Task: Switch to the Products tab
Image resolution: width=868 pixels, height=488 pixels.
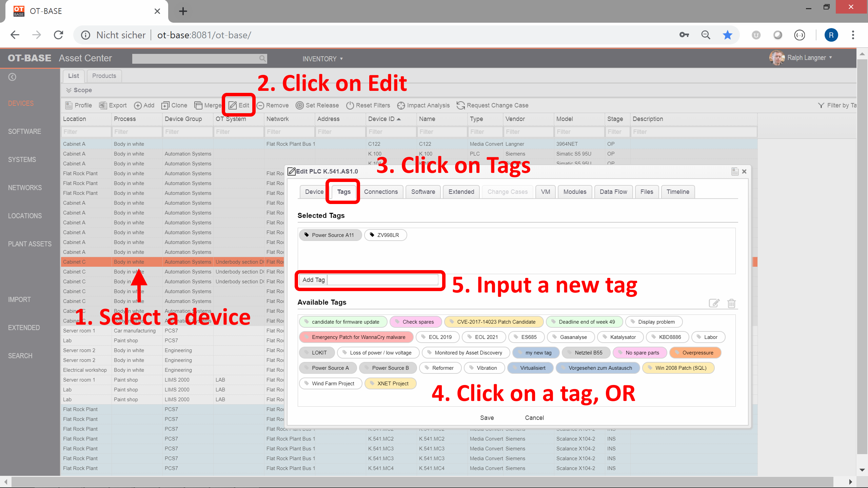Action: [x=104, y=76]
